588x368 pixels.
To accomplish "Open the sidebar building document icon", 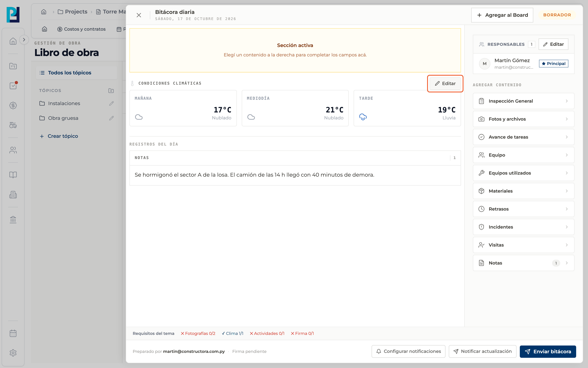I will pos(13,195).
